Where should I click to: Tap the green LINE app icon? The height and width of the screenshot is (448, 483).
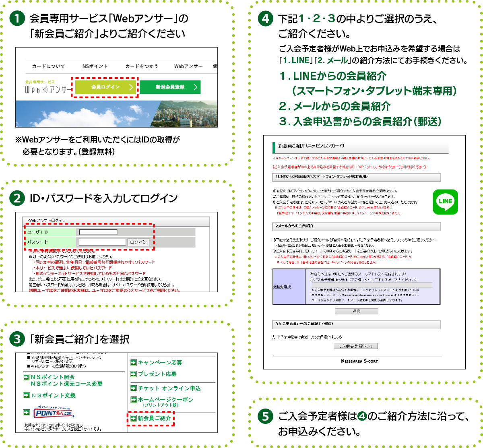point(445,202)
